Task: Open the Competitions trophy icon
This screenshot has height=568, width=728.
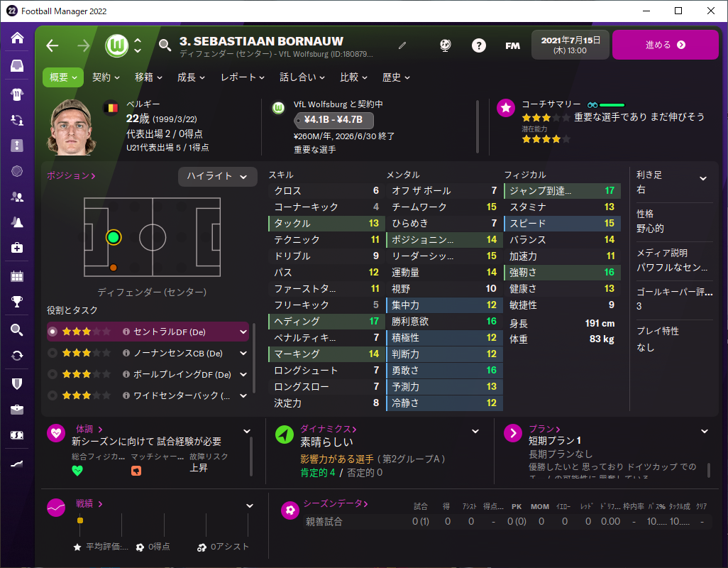Action: click(17, 302)
